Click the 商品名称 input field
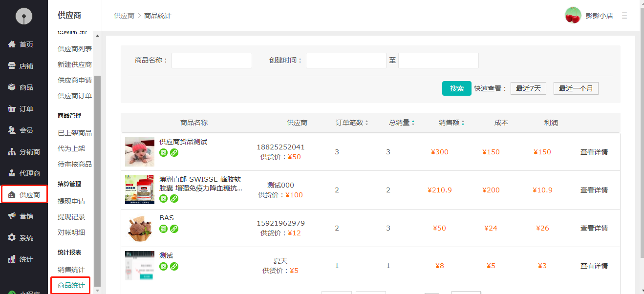Viewport: 644px width, 294px height. pyautogui.click(x=212, y=61)
